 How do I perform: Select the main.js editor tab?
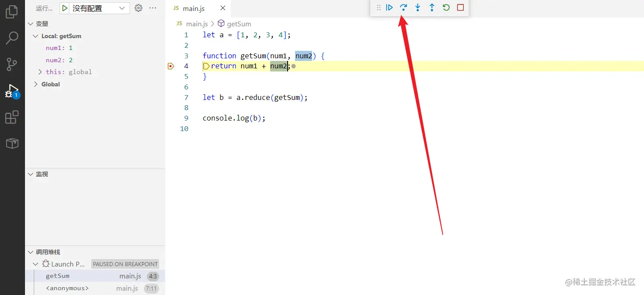(197, 8)
